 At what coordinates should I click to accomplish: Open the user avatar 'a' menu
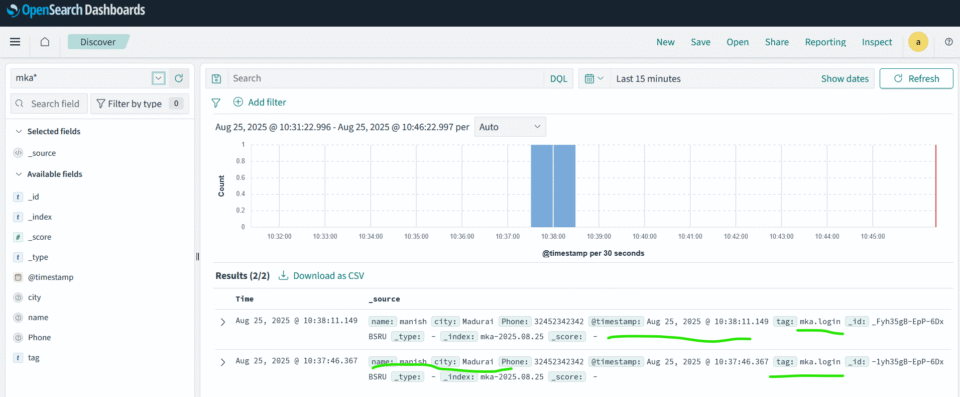[918, 42]
